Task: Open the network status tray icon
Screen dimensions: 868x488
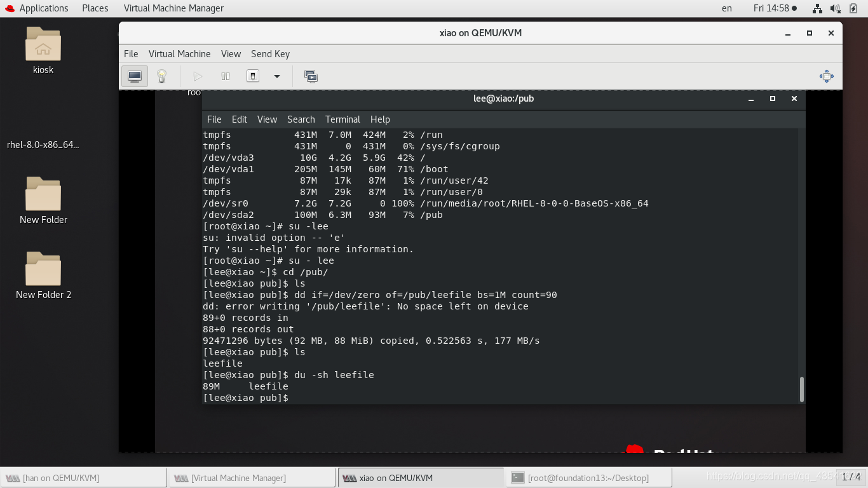Action: [x=818, y=8]
